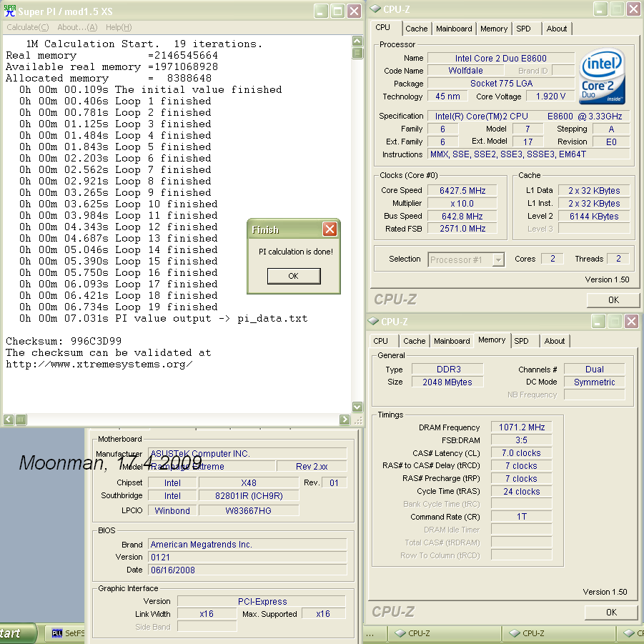Click the CAS# Latency 7.0 clocks value
This screenshot has width=644, height=644.
(522, 453)
